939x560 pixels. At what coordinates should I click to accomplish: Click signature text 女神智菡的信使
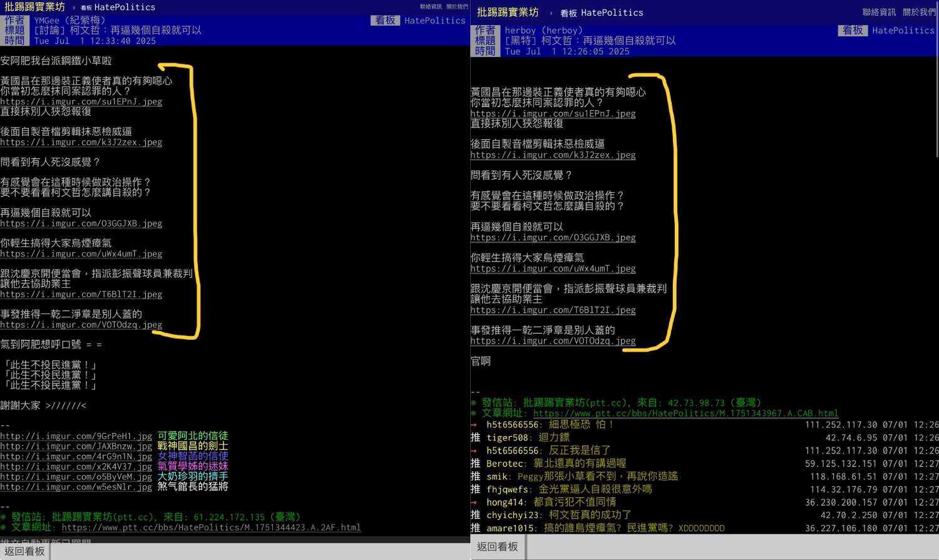point(193,457)
